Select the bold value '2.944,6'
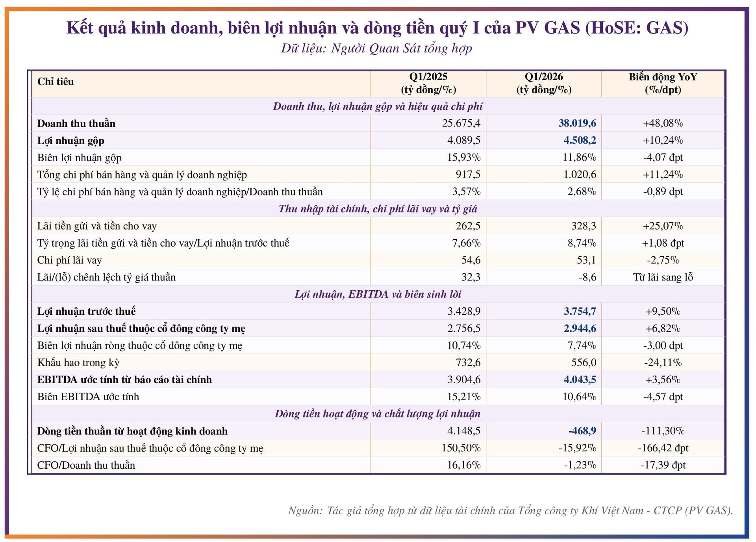This screenshot has height=542, width=756. click(x=580, y=329)
